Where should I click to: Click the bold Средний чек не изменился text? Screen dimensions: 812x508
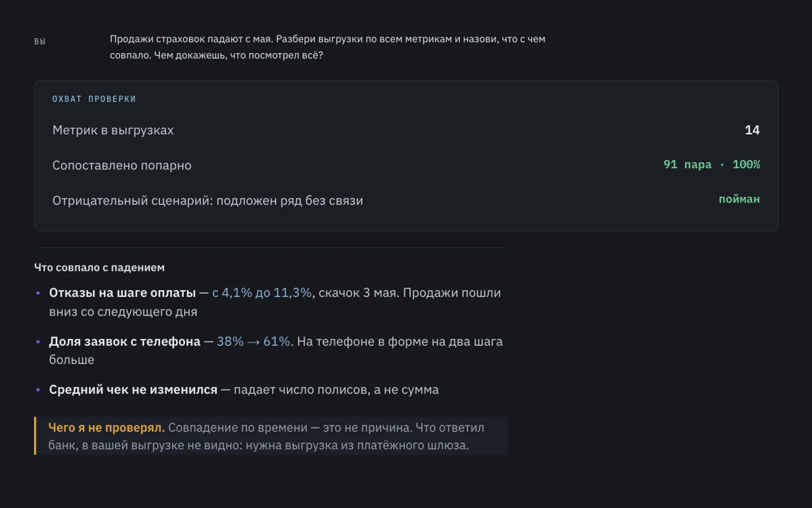tap(133, 390)
